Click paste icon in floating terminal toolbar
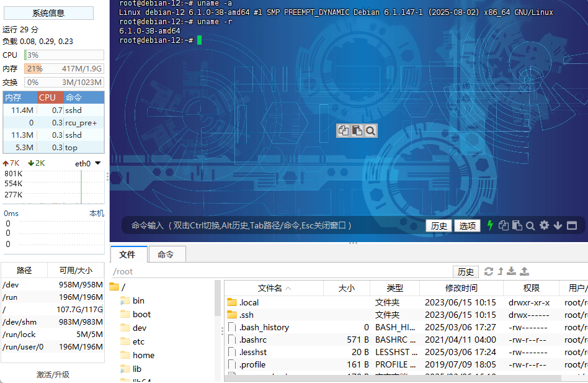 [x=357, y=130]
